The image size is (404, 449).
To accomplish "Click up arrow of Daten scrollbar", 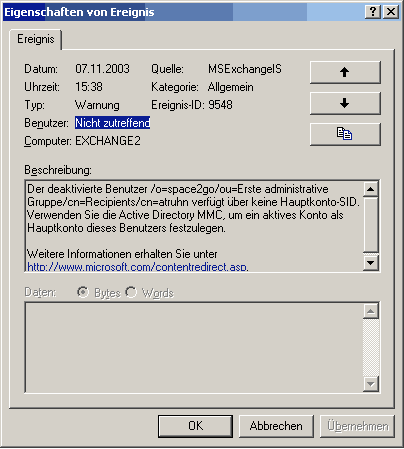I will coord(371,311).
